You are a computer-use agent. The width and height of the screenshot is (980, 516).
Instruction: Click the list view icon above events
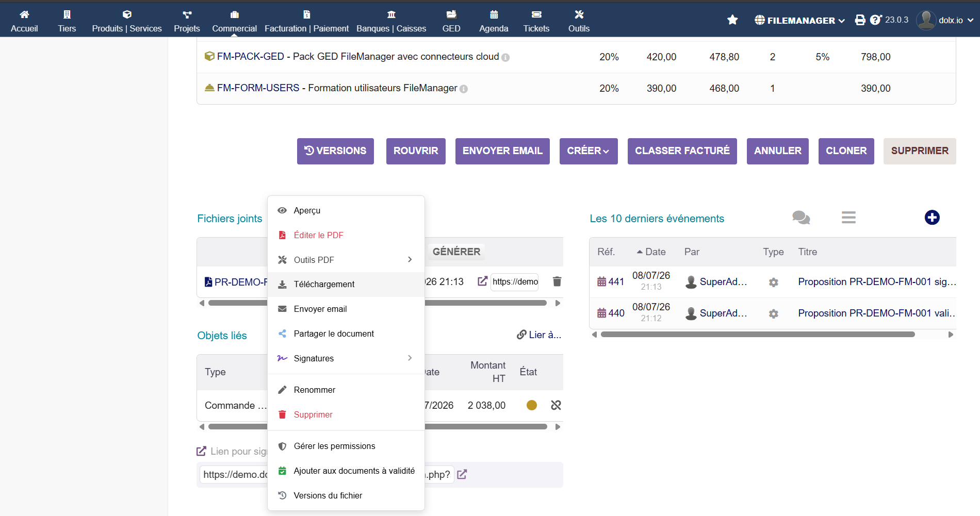point(848,218)
